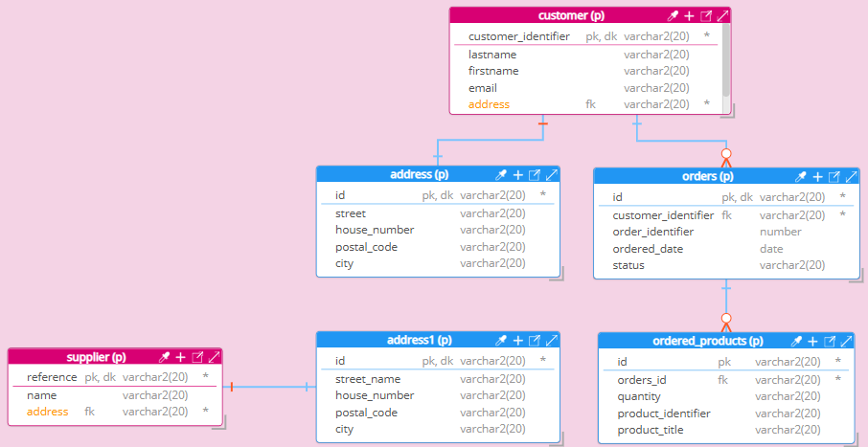
Task: Open the address (p) table in editor
Action: pyautogui.click(x=535, y=175)
